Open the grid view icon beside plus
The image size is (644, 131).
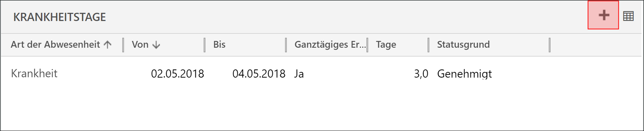point(628,16)
